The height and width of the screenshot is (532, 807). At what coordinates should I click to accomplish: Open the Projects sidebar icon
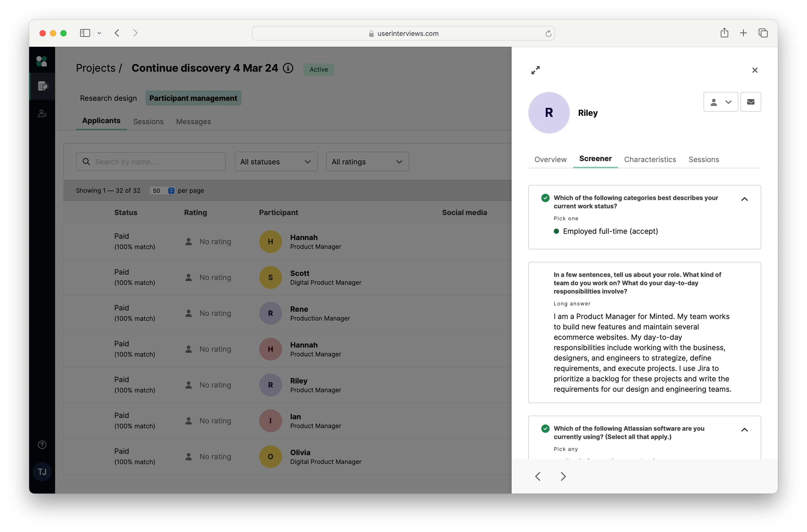pyautogui.click(x=42, y=86)
